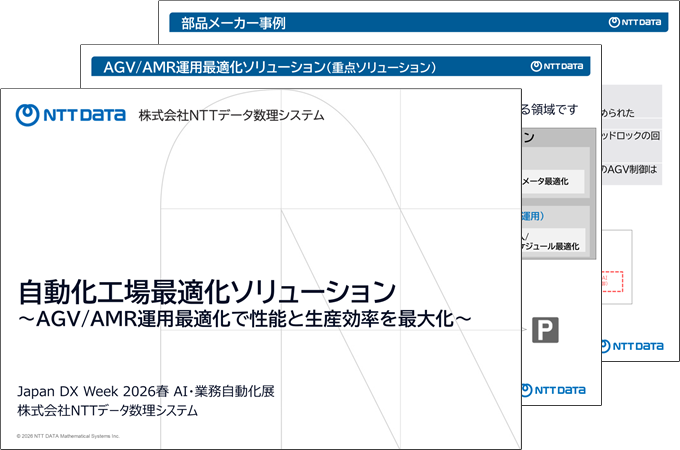Image resolution: width=680 pixels, height=450 pixels.
Task: Click the gray P parking icon
Action: pos(545,330)
